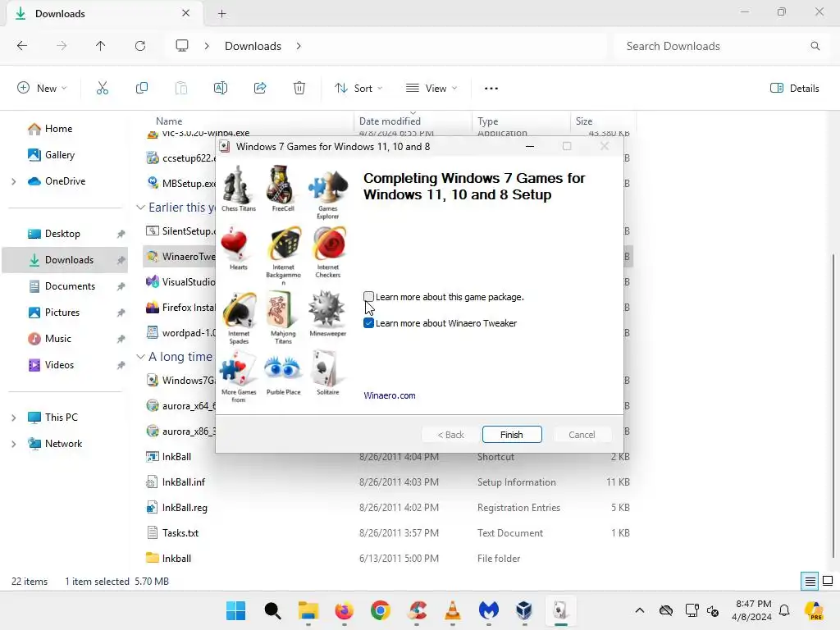
Task: Click the Internet Backgammon dice icon
Action: point(284,244)
